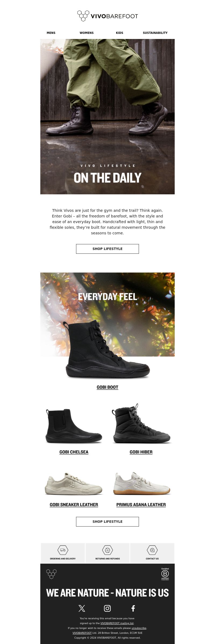Open the Gobi Boot link
This screenshot has height=644, width=215.
tap(107, 387)
